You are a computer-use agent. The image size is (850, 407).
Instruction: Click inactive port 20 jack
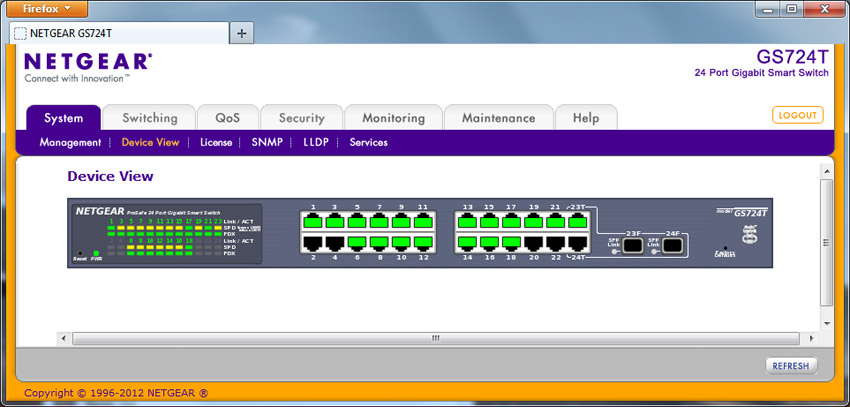534,243
